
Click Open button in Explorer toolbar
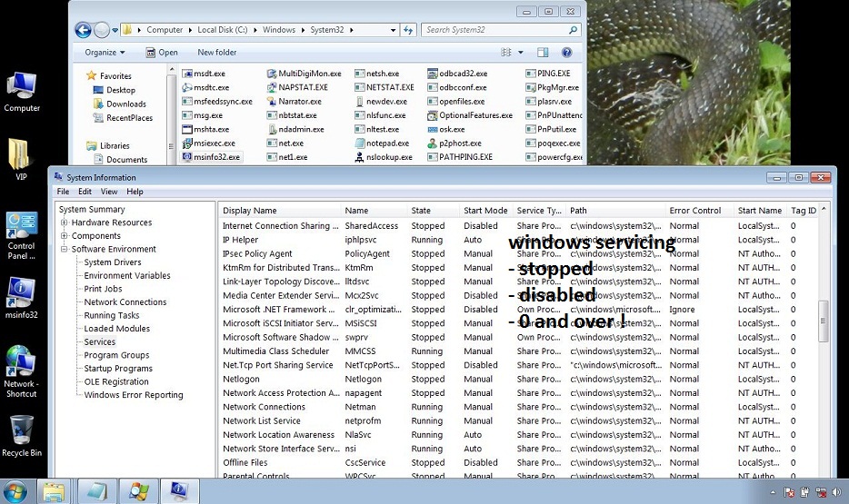point(162,53)
